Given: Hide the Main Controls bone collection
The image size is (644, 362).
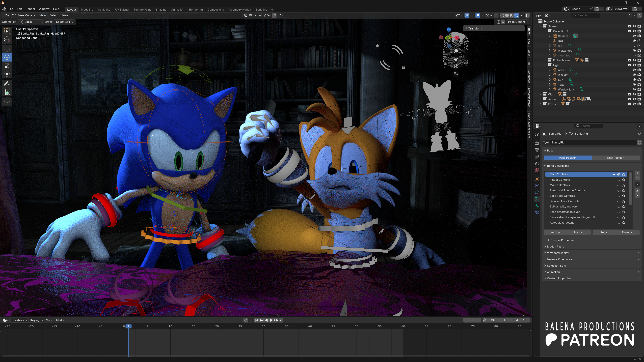Looking at the screenshot, I should click(619, 174).
